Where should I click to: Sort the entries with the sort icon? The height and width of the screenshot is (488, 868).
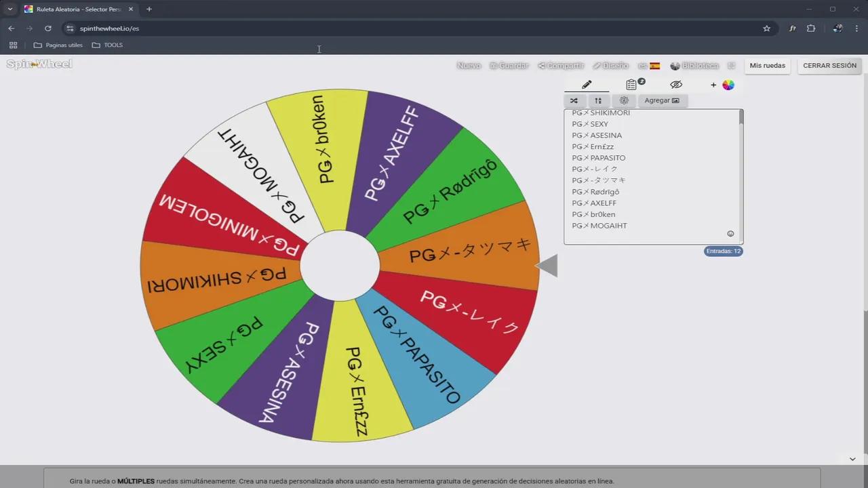[598, 100]
